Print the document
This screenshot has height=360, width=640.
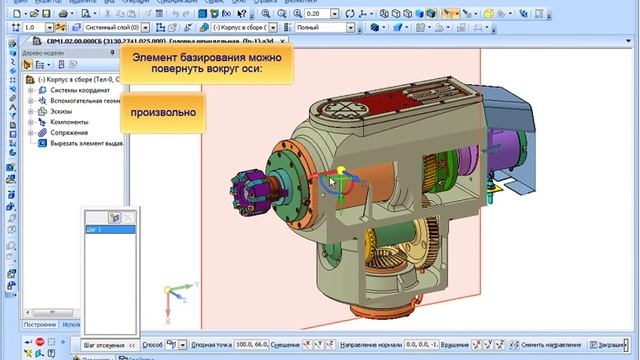point(63,13)
